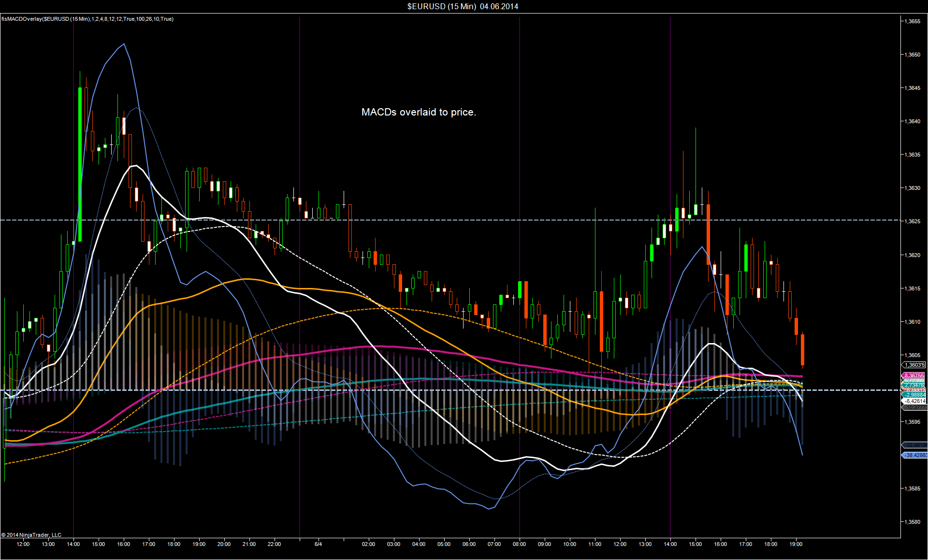The height and width of the screenshot is (560, 928).
Task: Click the 1,3625 price axis label
Action: point(913,221)
